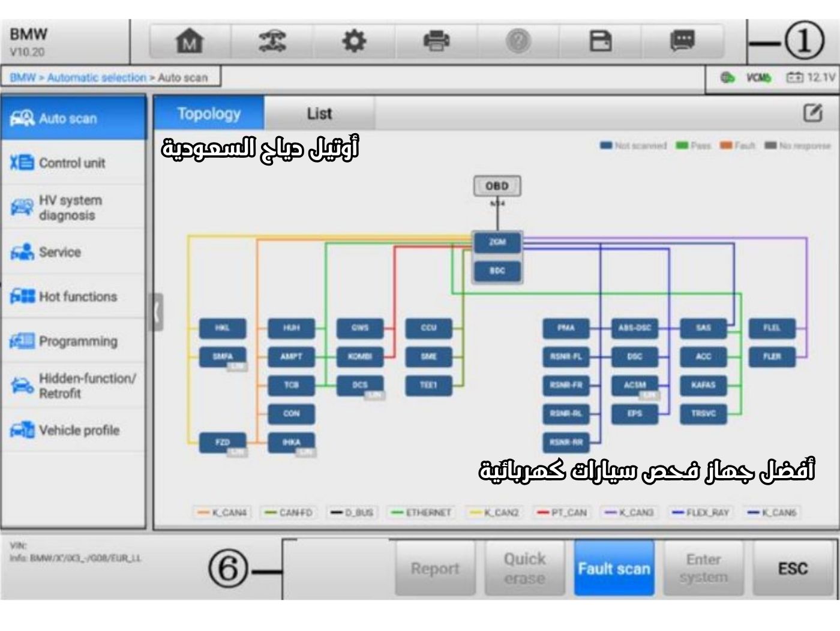The image size is (840, 631).
Task: Click the printer icon
Action: [x=436, y=41]
